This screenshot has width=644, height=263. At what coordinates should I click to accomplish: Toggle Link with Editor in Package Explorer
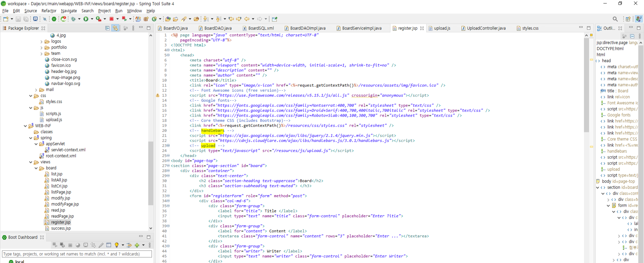pyautogui.click(x=115, y=28)
